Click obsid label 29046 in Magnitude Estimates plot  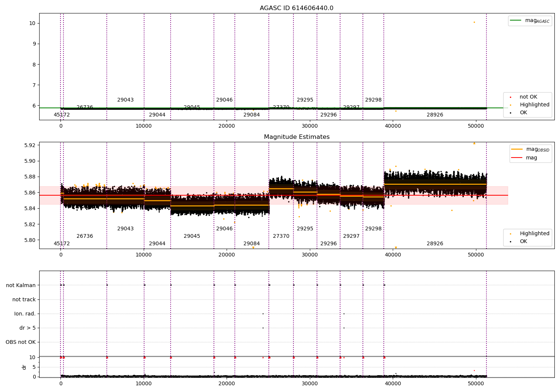[224, 229]
